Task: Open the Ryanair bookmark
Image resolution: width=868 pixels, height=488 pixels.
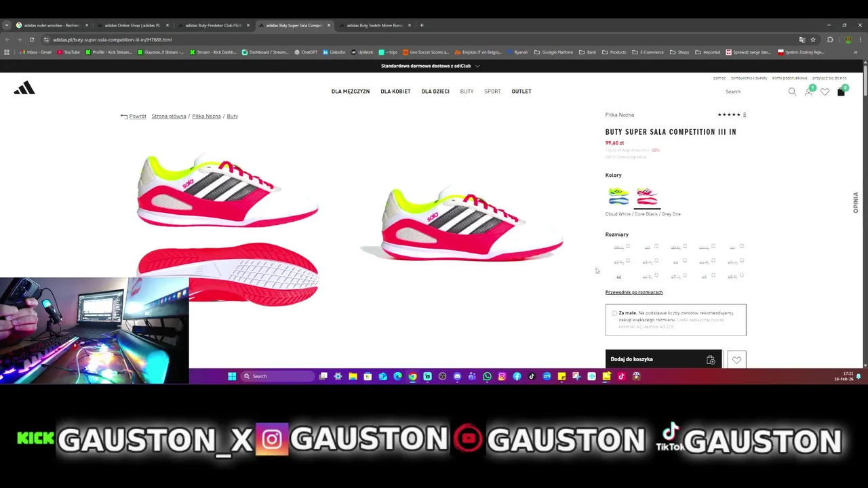Action: (518, 52)
